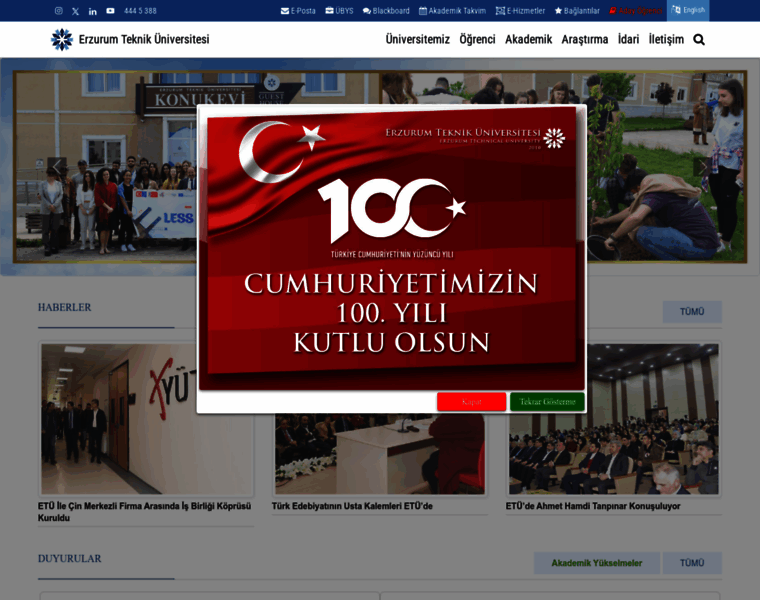Open the X (Twitter) social icon

(x=76, y=11)
